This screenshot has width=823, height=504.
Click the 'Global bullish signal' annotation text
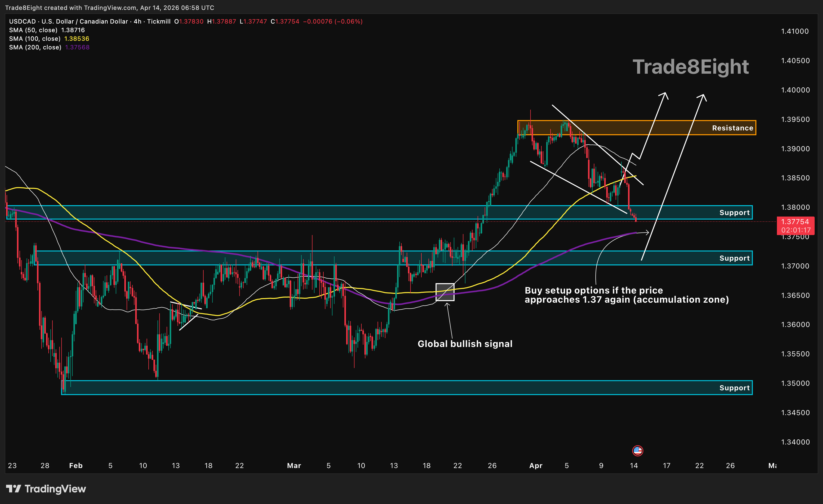(465, 344)
